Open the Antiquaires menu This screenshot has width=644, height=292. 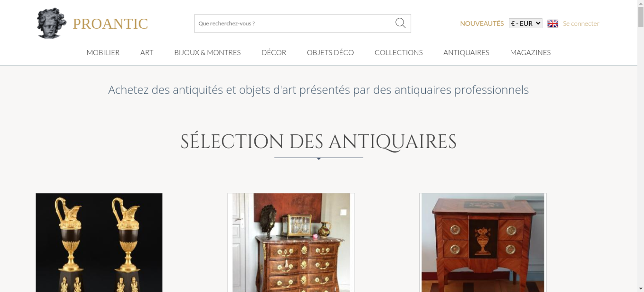pos(466,52)
